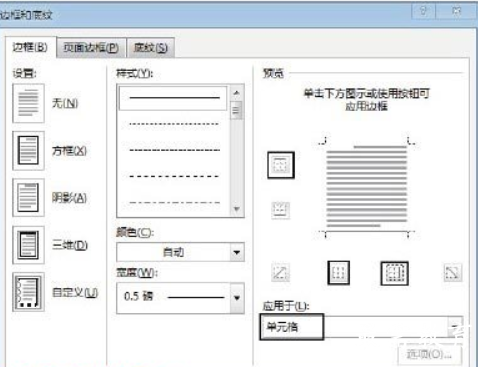Viewport: 478px width, 367px height.
Task: Toggle right border button below preview
Action: (x=394, y=273)
